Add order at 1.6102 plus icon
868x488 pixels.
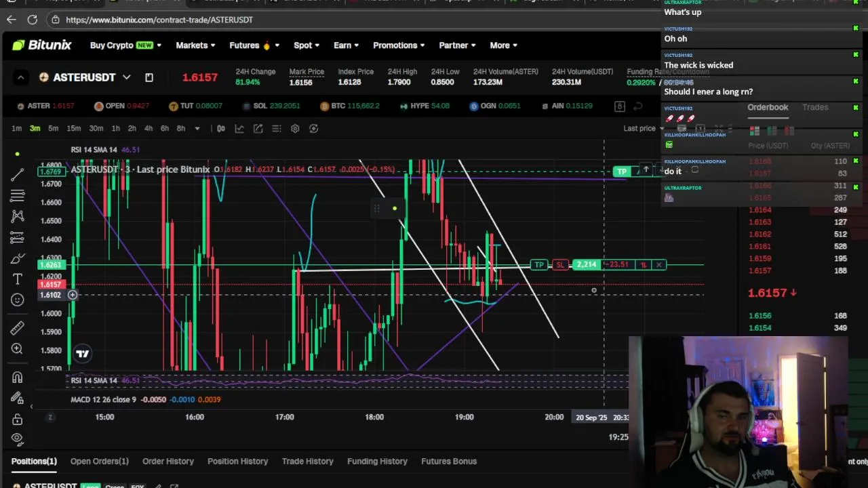[73, 295]
